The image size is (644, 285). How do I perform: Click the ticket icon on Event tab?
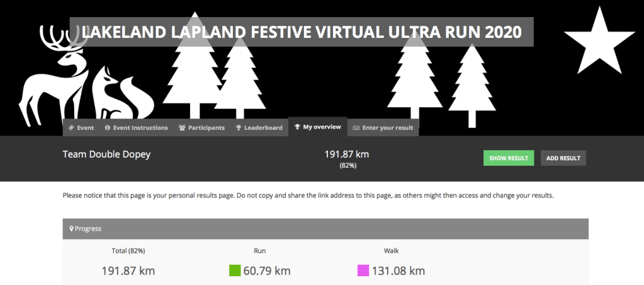point(71,128)
